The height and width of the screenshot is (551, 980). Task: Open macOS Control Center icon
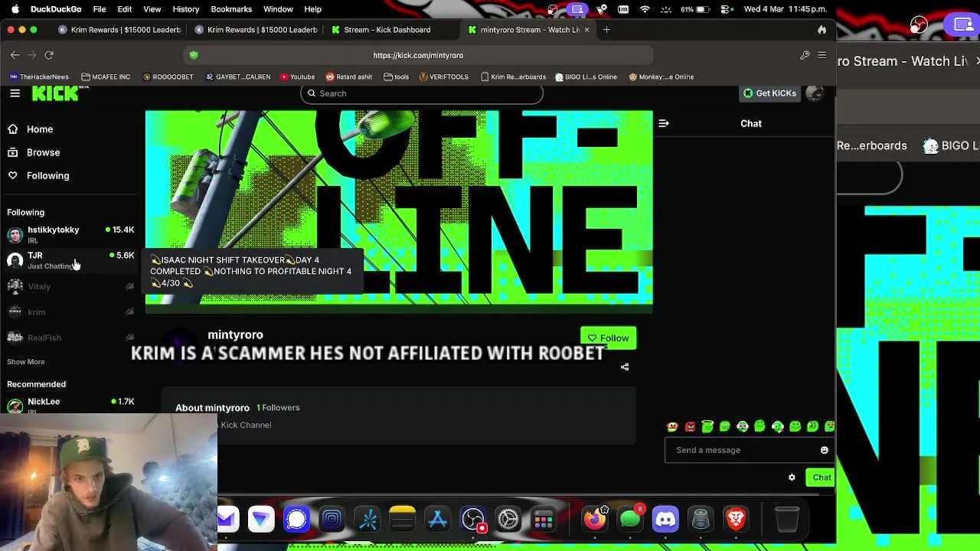coord(725,9)
